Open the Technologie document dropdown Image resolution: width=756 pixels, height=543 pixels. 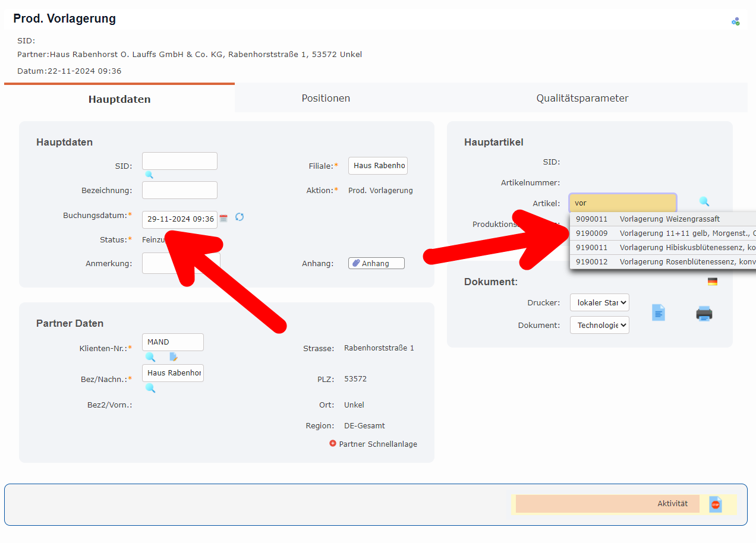(x=599, y=325)
